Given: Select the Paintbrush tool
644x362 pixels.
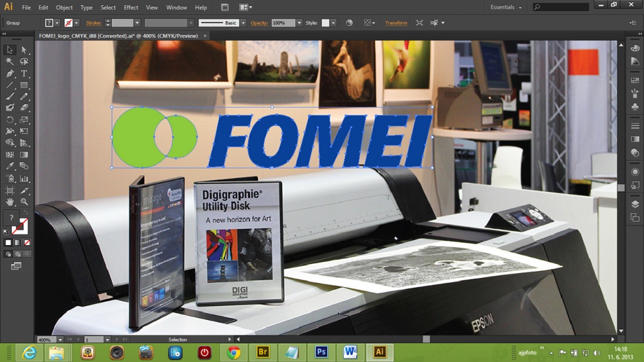Looking at the screenshot, I should pos(10,96).
